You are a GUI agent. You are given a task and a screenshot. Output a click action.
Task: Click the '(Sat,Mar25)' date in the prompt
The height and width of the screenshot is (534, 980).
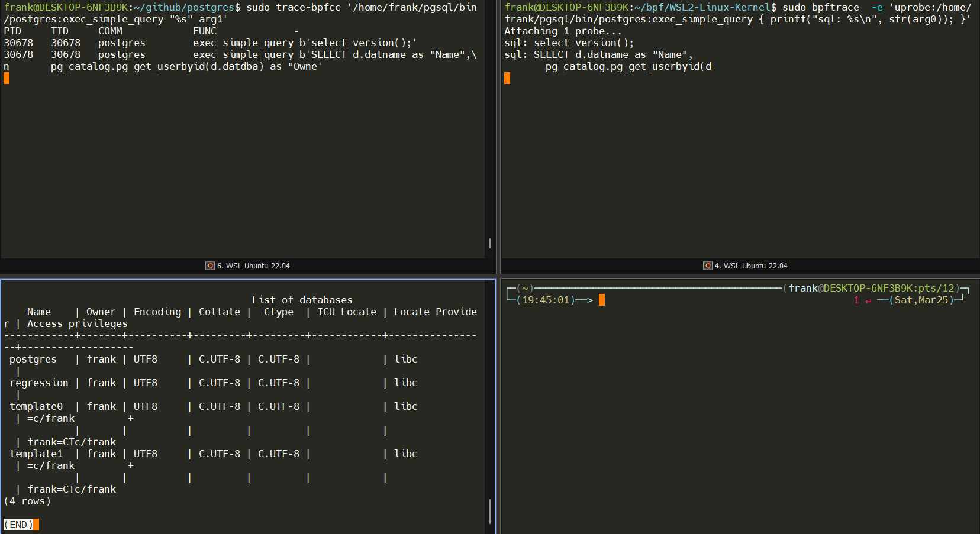tap(921, 300)
